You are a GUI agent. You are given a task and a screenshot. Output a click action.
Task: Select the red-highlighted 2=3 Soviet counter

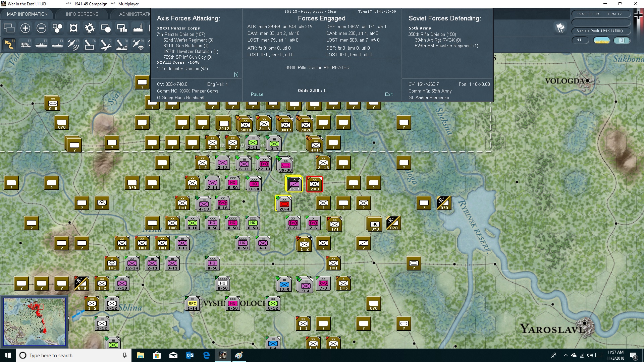tap(314, 184)
